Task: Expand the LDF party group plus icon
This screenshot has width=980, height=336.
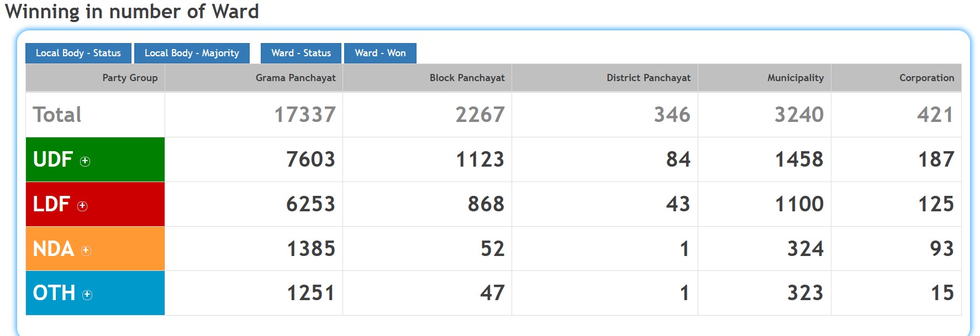Action: [x=82, y=206]
